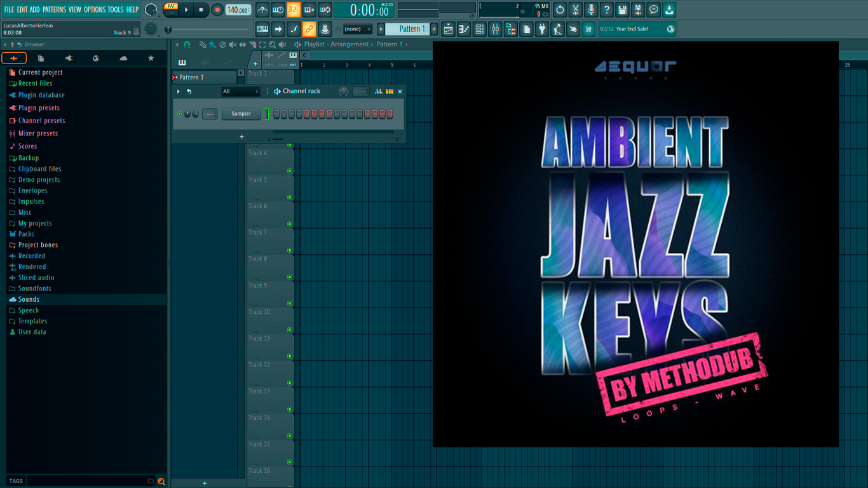Toggle first step button of Sampler
The height and width of the screenshot is (488, 868).
click(276, 114)
